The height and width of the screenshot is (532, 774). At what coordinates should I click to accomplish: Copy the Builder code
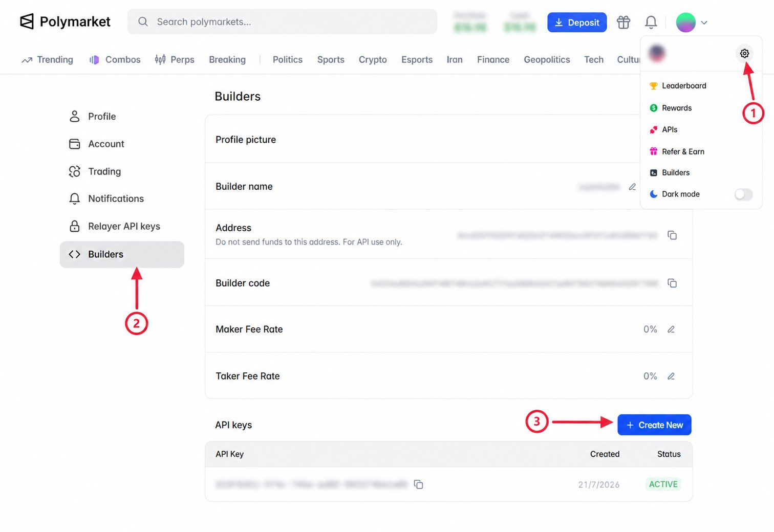click(x=672, y=283)
